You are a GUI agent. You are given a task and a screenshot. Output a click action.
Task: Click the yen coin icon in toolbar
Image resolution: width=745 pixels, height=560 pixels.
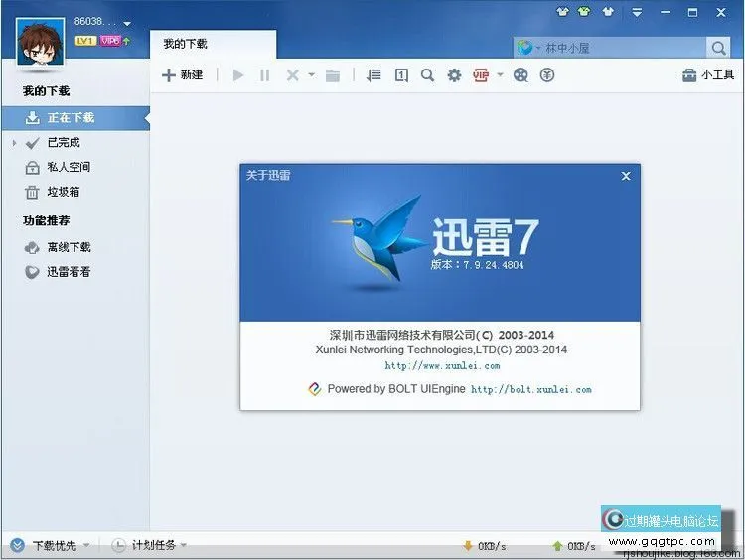(x=546, y=75)
